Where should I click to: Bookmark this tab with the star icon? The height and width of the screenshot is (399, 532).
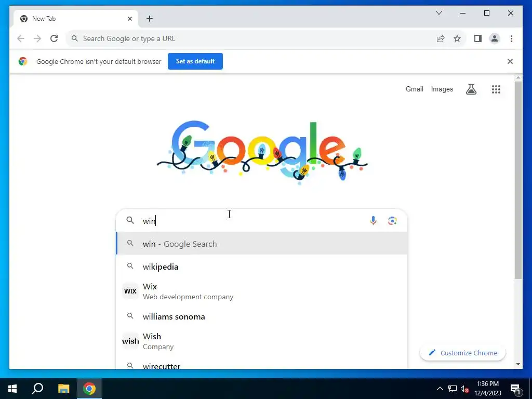[x=457, y=38]
